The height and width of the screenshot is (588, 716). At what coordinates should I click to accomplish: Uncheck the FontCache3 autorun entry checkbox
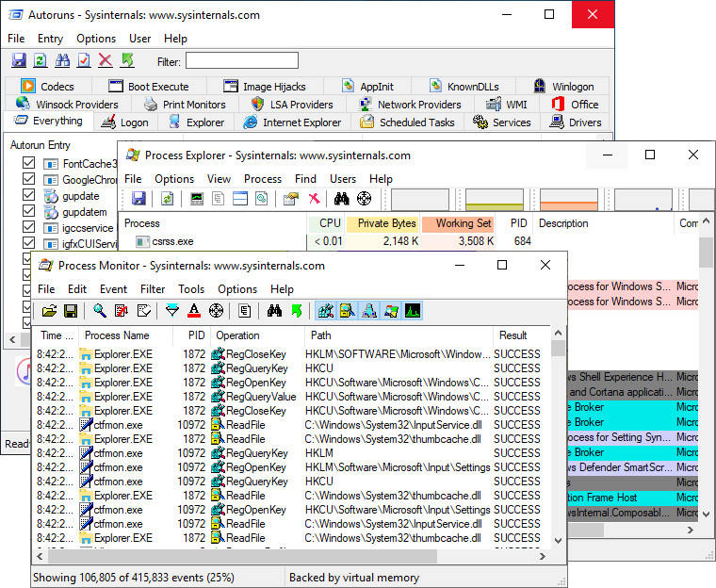(28, 163)
